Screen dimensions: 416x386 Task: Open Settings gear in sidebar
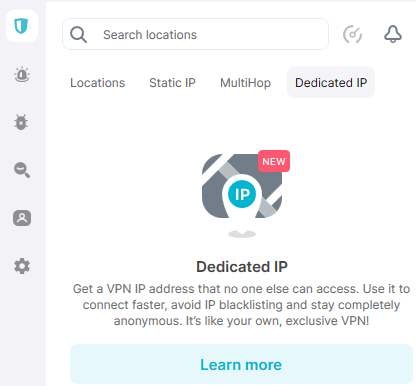(x=22, y=266)
